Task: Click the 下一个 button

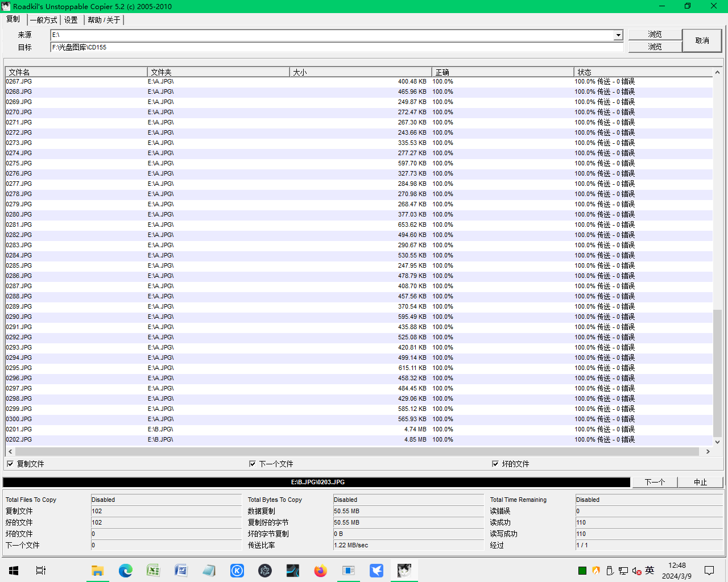Action: coord(655,482)
